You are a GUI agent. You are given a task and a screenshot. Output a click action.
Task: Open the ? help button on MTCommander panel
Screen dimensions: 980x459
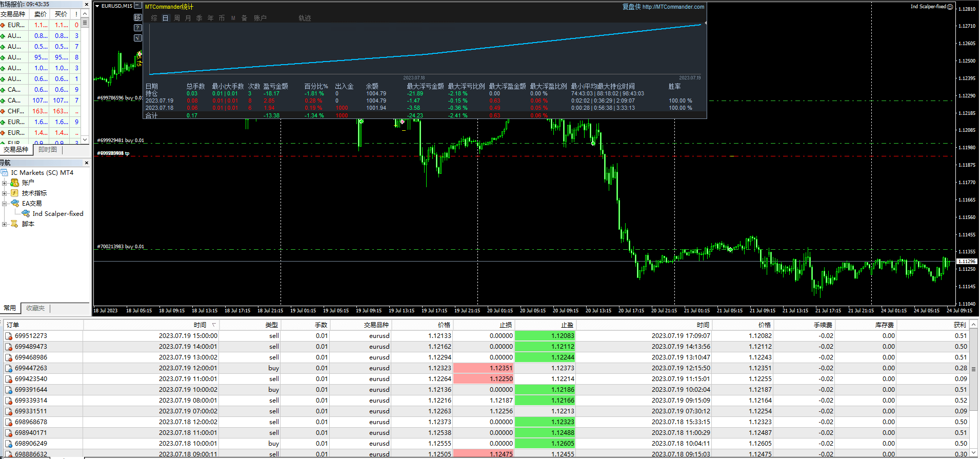click(x=137, y=28)
